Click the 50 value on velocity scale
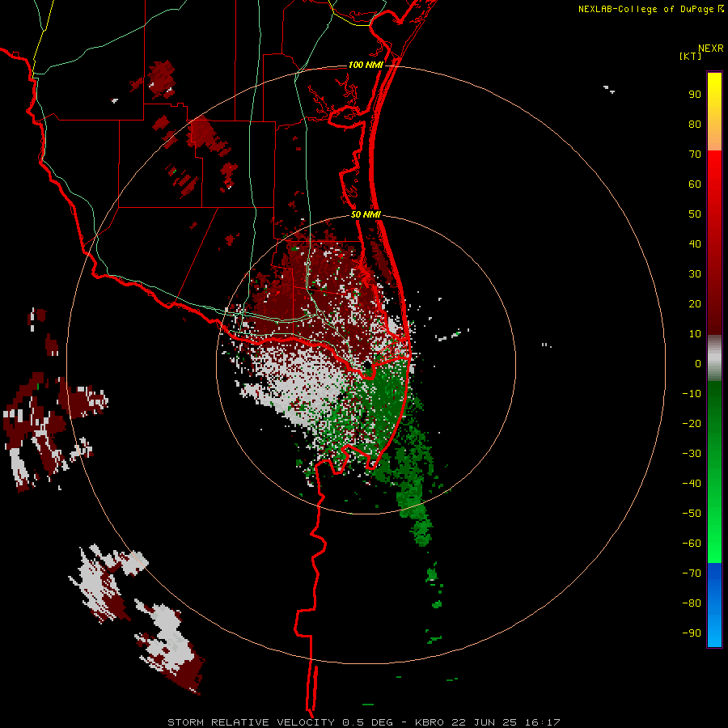This screenshot has width=728, height=728. click(695, 214)
